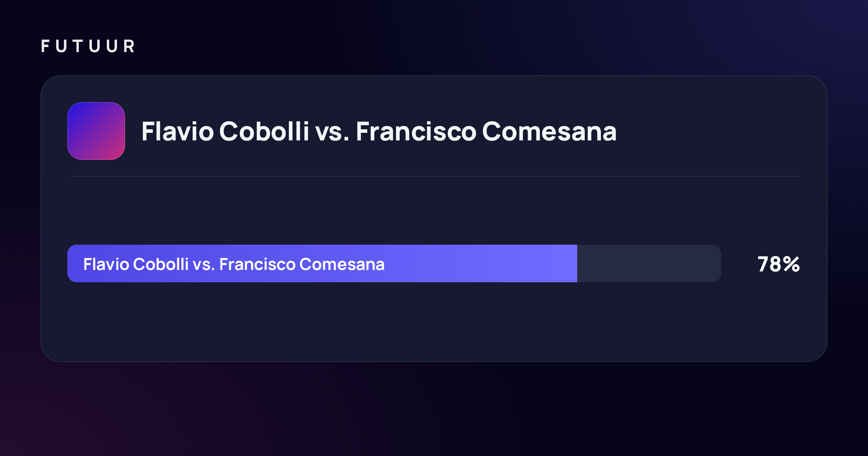Viewport: 868px width, 456px height.
Task: Click "vs." in the card heading
Action: click(332, 132)
